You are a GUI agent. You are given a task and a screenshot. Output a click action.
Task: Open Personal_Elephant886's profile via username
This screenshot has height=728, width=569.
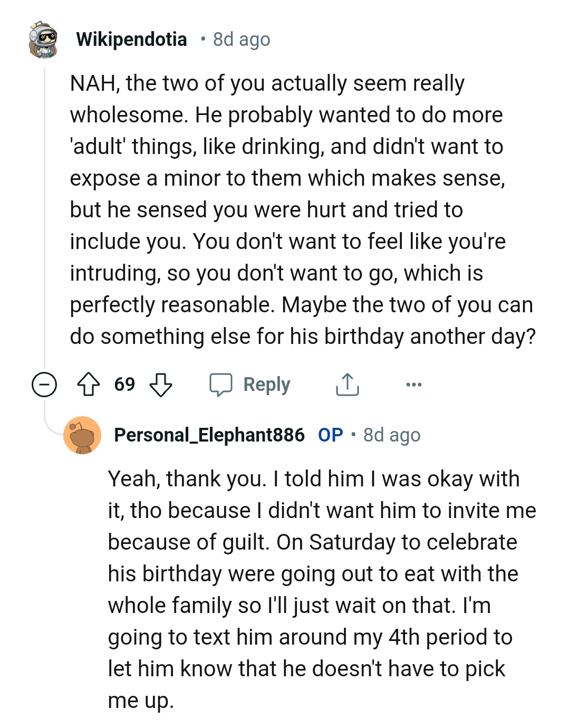pos(209,435)
